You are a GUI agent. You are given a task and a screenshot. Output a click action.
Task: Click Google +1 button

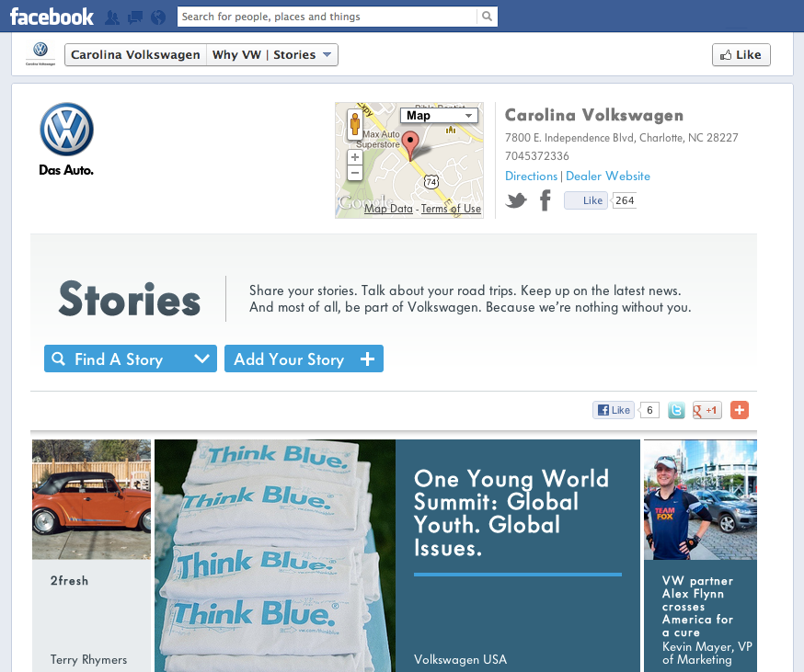pyautogui.click(x=707, y=410)
